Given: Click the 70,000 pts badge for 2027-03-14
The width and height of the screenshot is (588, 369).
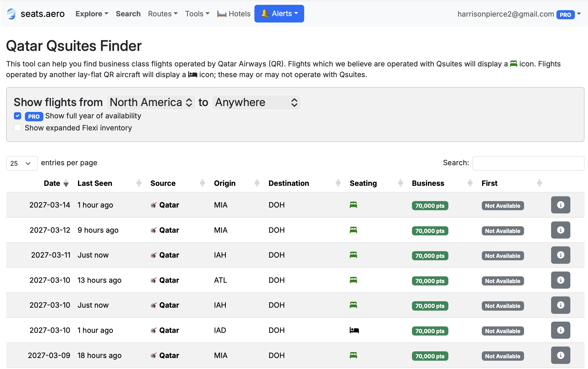Looking at the screenshot, I should (x=430, y=206).
